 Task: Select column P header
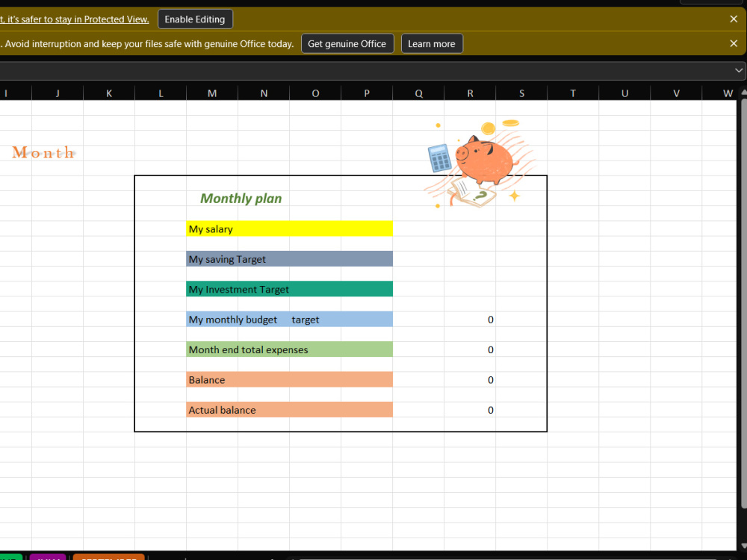tap(367, 93)
